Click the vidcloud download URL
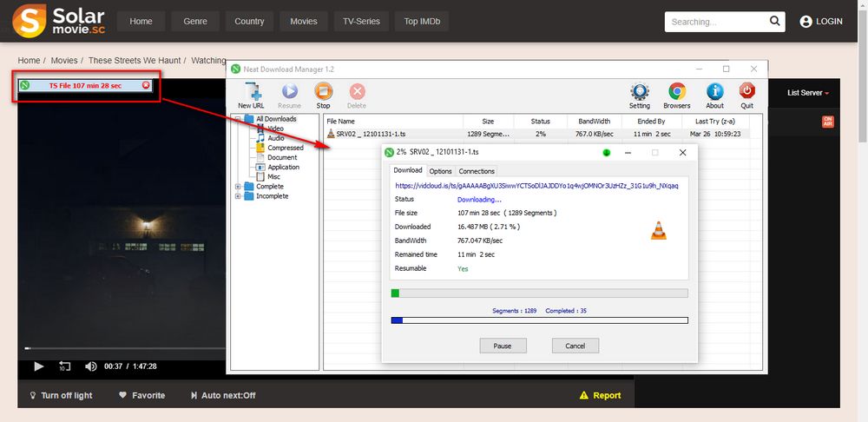868x422 pixels. coord(537,186)
